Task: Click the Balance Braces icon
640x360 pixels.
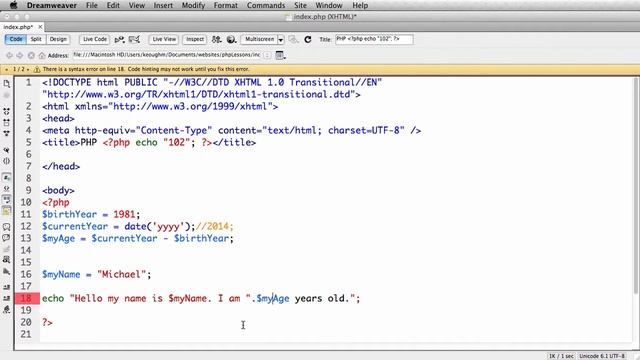Action: click(7, 161)
